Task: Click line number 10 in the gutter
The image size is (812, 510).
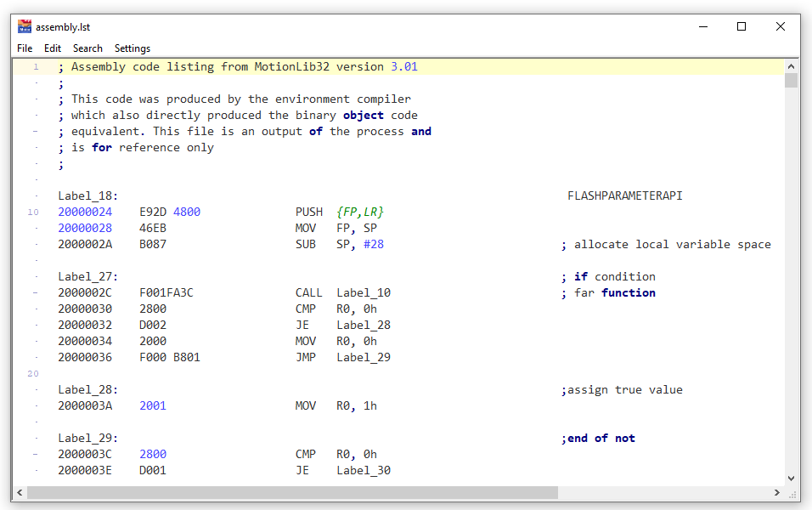Action: (33, 212)
